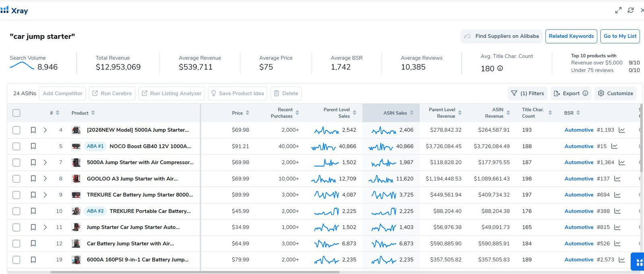The image size is (644, 274).
Task: Click Find Suppliers on Alibaba
Action: click(x=502, y=36)
